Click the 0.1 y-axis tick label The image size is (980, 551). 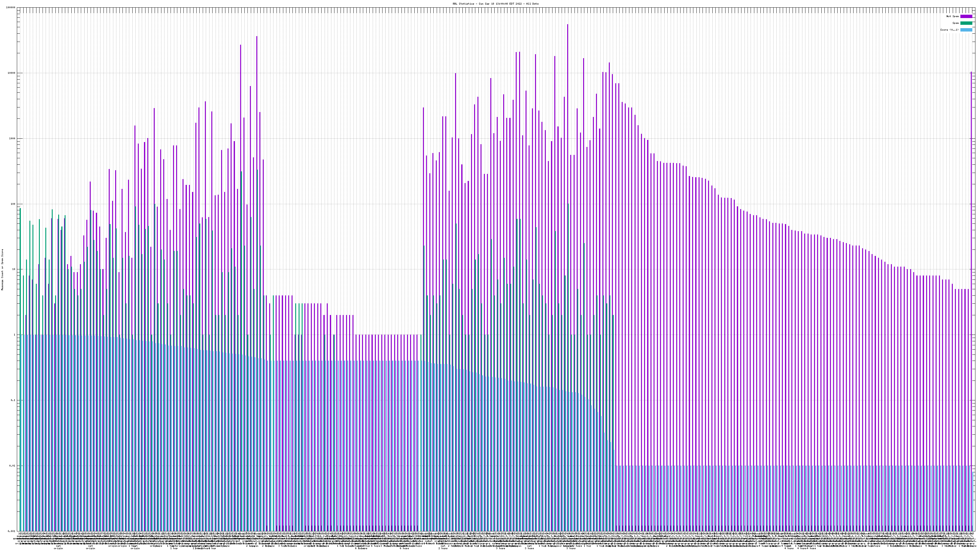pyautogui.click(x=13, y=400)
